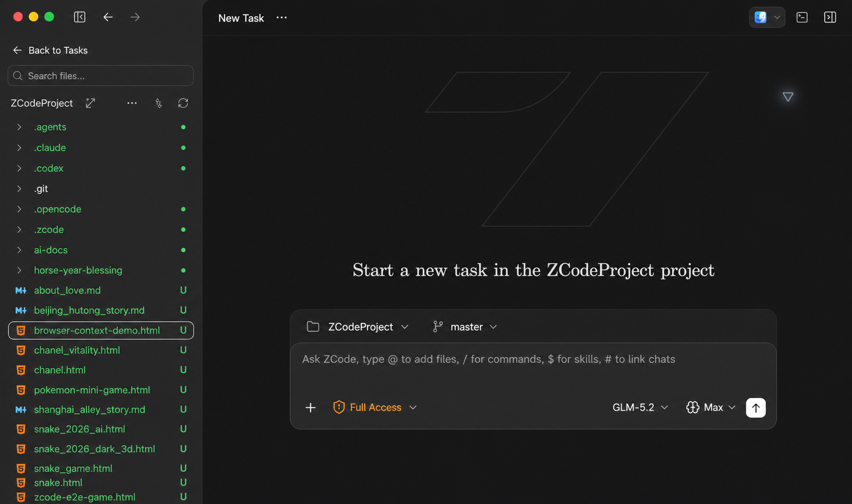Open the Finder app selector dropdown

coord(767,17)
